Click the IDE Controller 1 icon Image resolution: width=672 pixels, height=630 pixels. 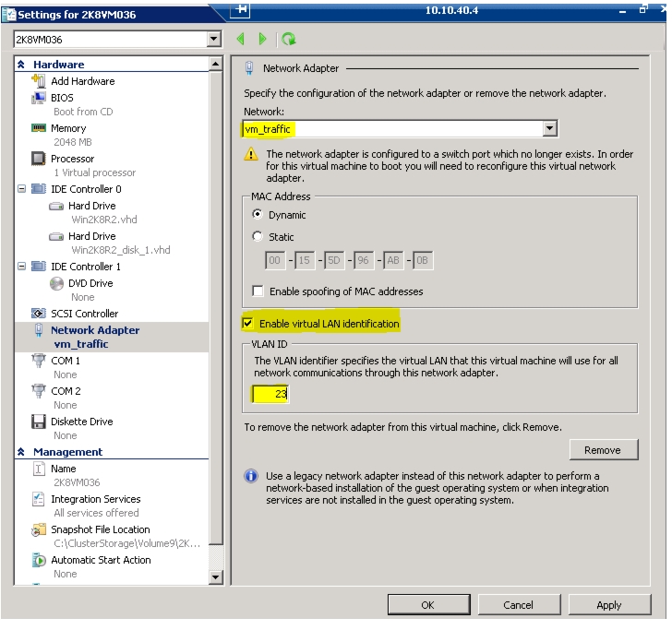click(39, 266)
